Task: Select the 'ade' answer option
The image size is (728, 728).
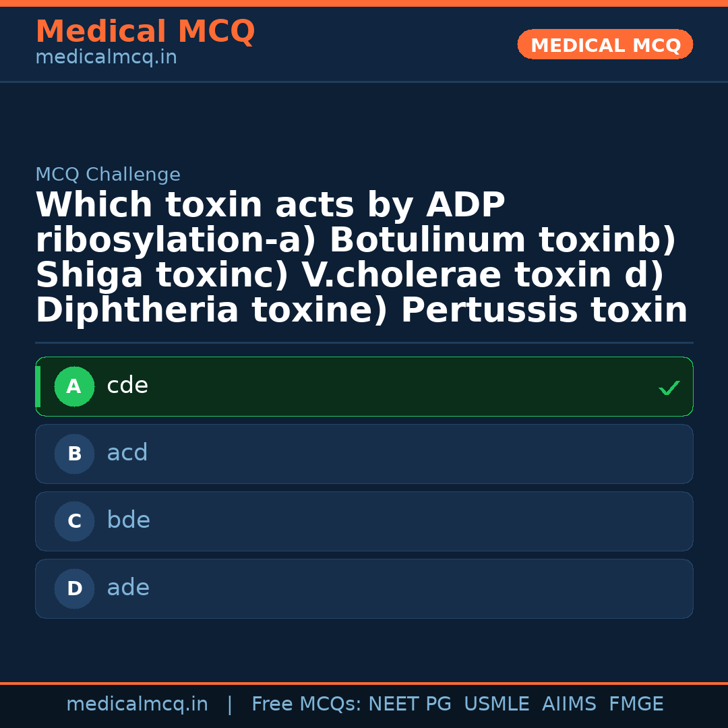Action: point(128,588)
